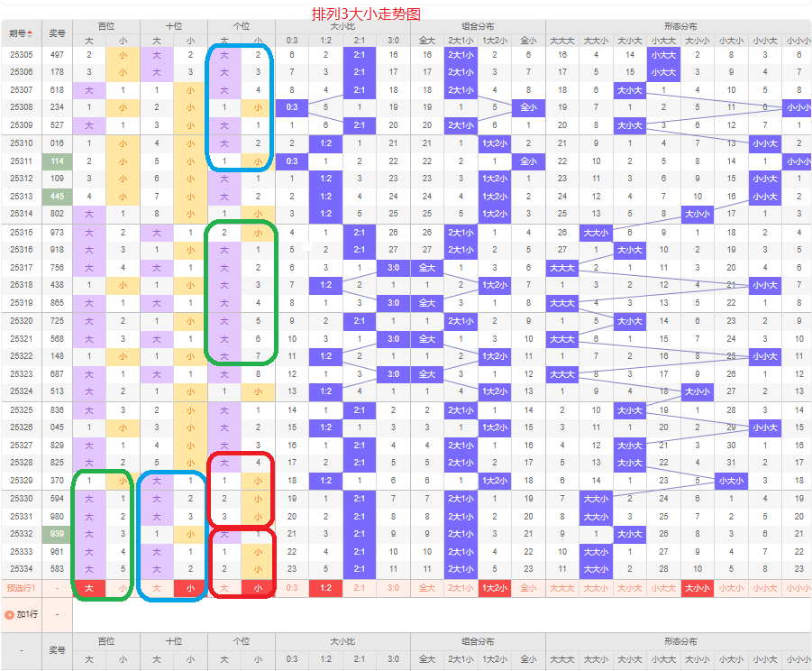Select 大大大 in the 预选行1 row

(562, 588)
